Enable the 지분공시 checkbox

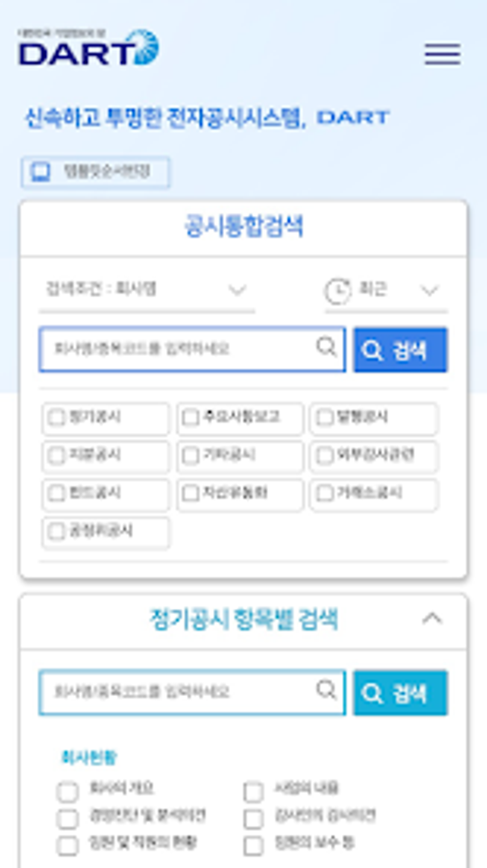[56, 455]
